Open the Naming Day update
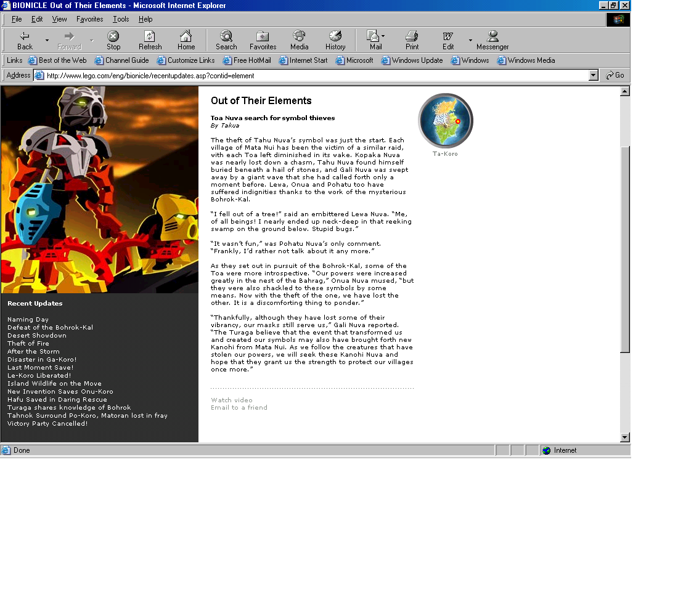Image resolution: width=678 pixels, height=616 pixels. pos(28,320)
